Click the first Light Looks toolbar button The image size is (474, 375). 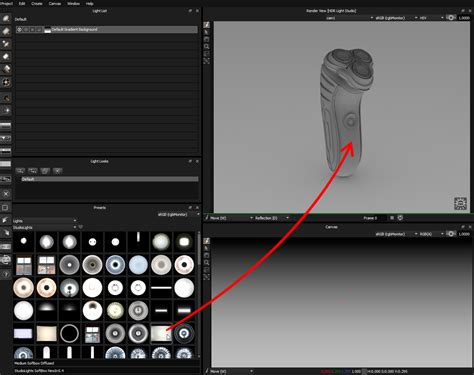click(20, 171)
